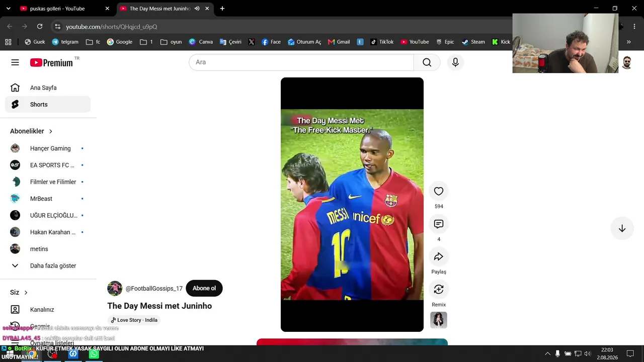Open the Steam bookmark
The width and height of the screenshot is (644, 362).
click(473, 42)
